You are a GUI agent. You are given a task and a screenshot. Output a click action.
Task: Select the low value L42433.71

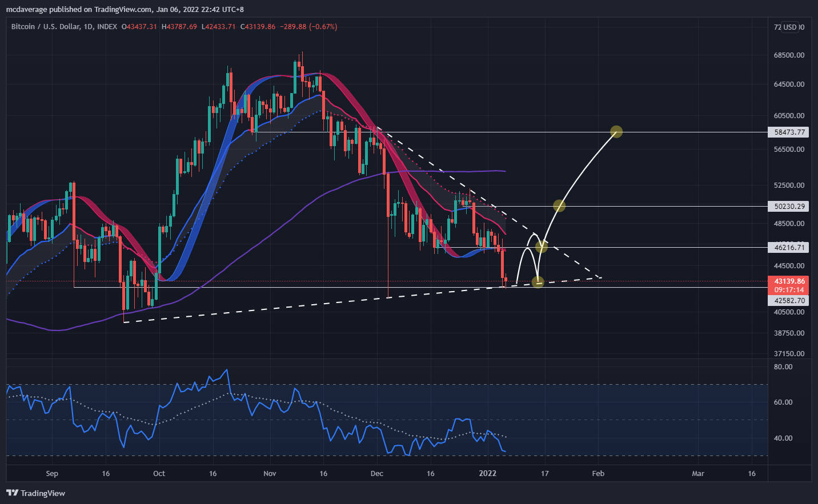tap(219, 27)
